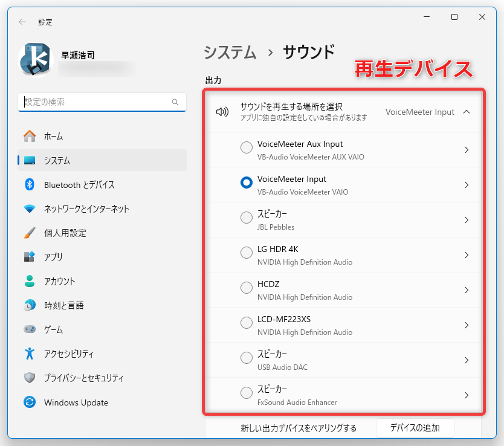Image resolution: width=504 pixels, height=446 pixels.
Task: Click the 設定の検索 search field
Action: (102, 102)
